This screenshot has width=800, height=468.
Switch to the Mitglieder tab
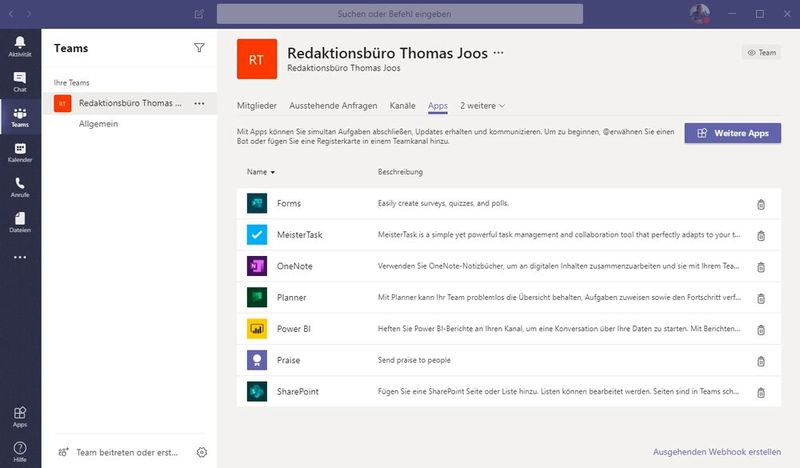tap(256, 105)
